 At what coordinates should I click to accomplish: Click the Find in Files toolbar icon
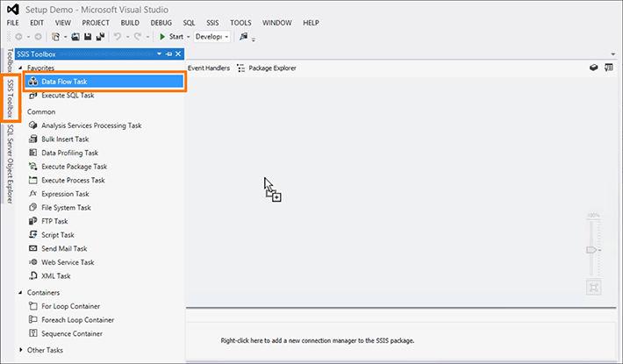click(243, 37)
